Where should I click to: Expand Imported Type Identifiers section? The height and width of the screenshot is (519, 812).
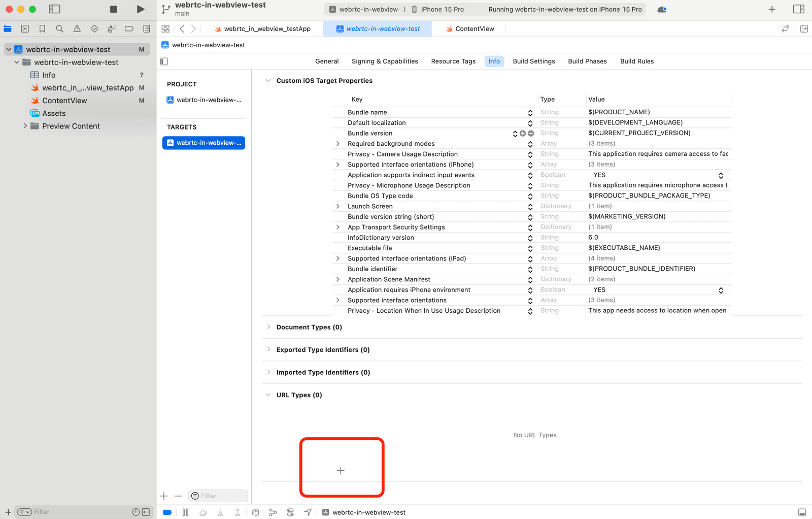pos(268,372)
